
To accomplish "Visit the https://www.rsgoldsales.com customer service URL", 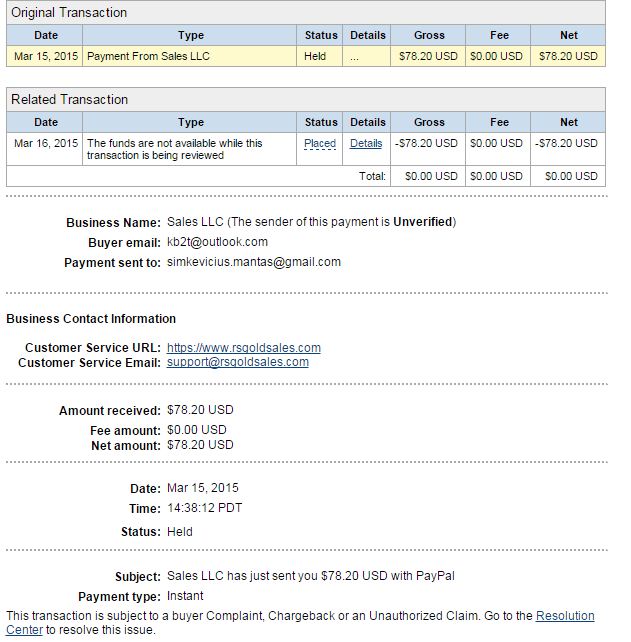I will (x=244, y=348).
